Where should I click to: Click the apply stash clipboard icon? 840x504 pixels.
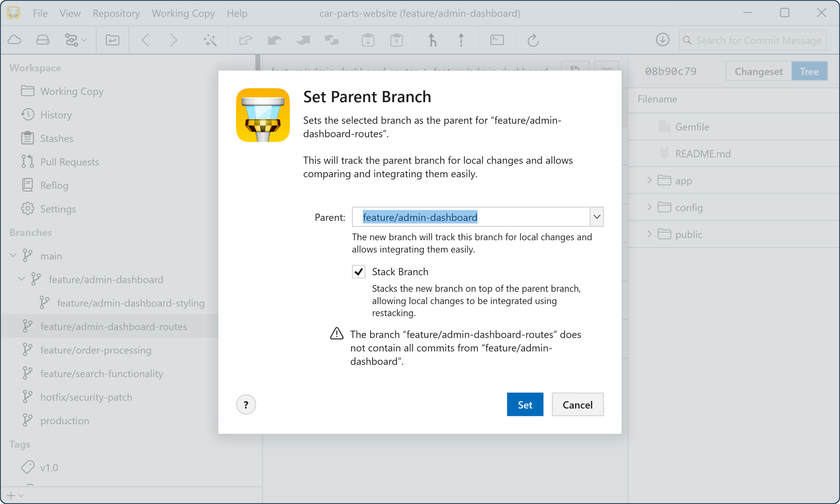pos(396,40)
